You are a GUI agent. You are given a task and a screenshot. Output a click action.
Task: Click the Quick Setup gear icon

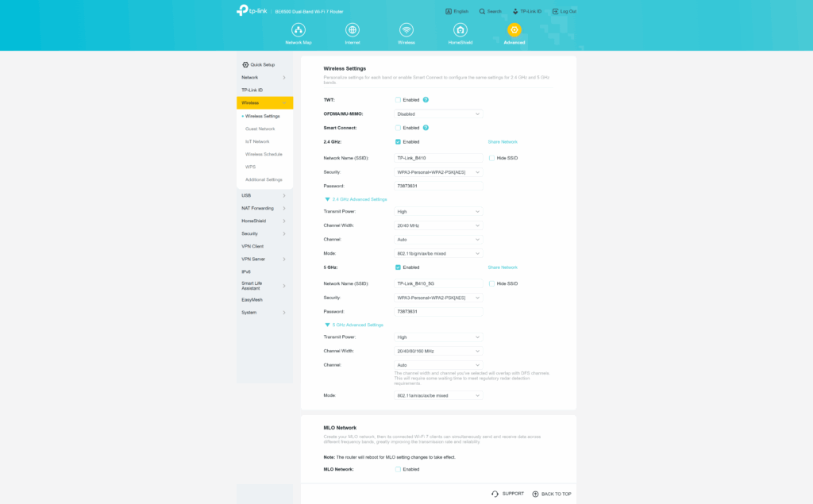coord(245,65)
